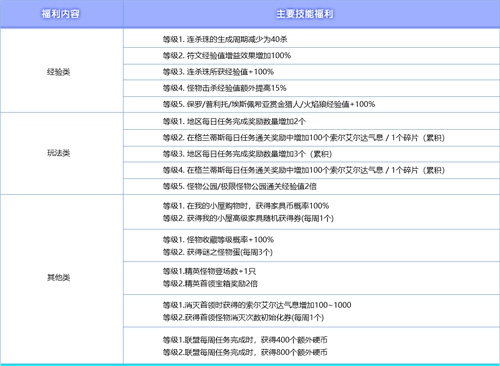
Task: Click row 地区每日任务完成奖励数量增加3个（累积）
Action: pos(311,154)
